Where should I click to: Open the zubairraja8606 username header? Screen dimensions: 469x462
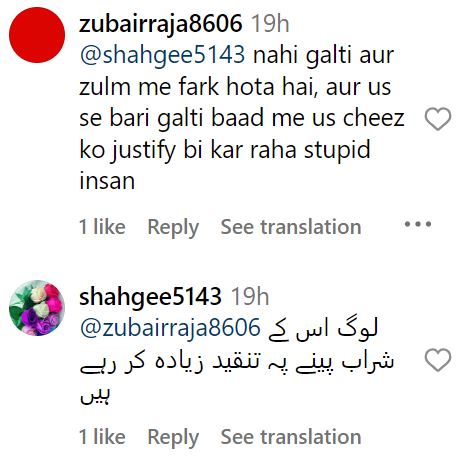pos(161,24)
